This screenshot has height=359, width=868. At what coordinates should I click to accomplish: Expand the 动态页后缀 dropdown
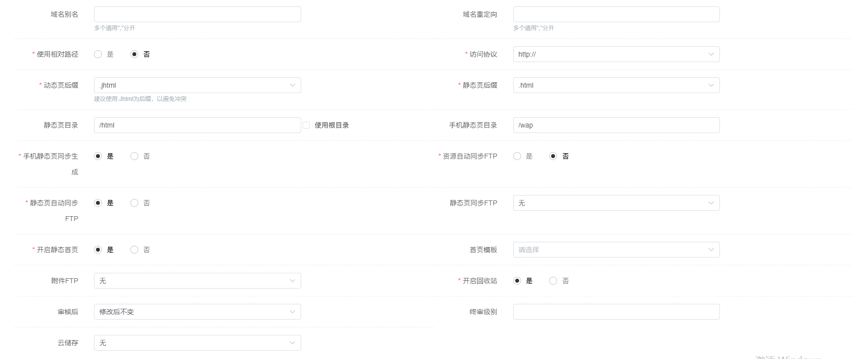click(197, 85)
